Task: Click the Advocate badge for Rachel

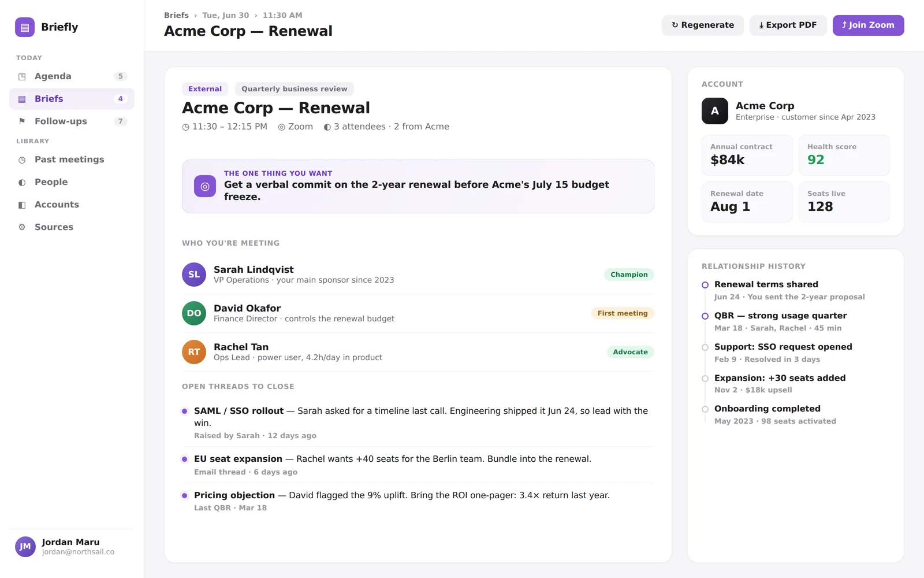Action: 630,352
